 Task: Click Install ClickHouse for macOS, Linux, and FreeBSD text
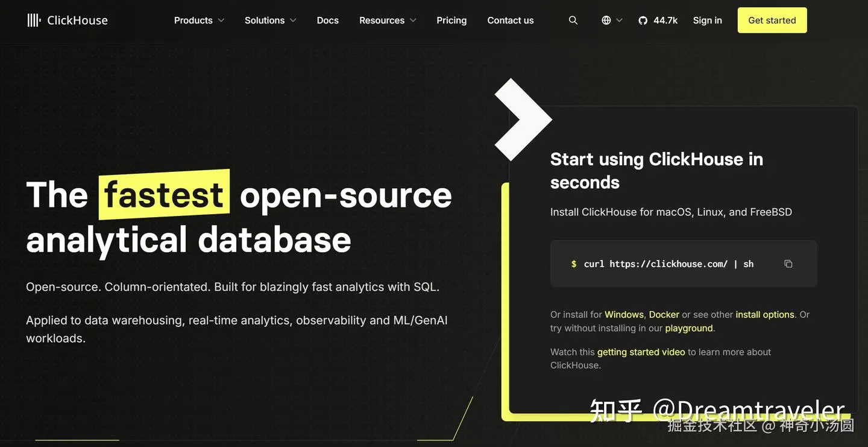(x=671, y=212)
